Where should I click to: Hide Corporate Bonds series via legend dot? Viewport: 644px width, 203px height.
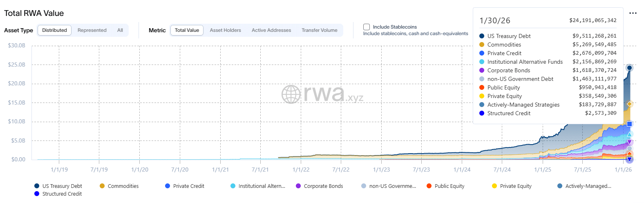[x=298, y=186]
